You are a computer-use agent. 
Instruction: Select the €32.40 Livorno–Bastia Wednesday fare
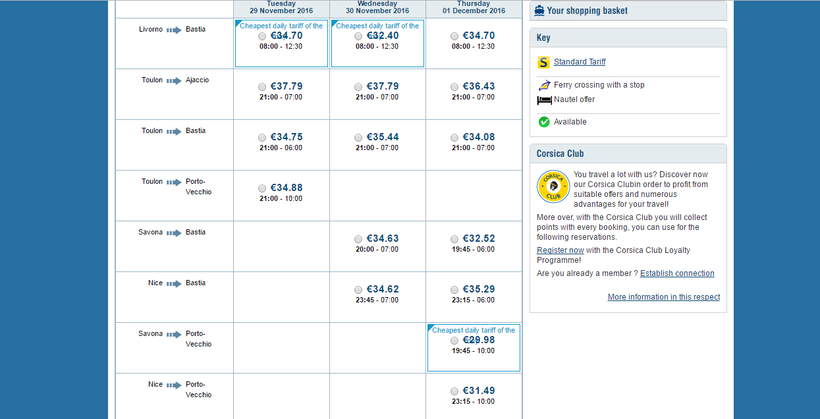(x=358, y=36)
